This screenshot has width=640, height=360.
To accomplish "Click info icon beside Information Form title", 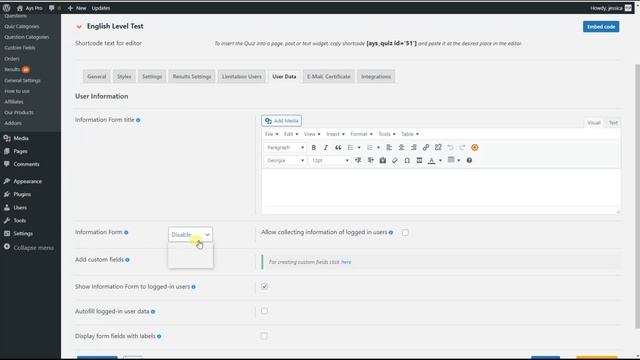I will tap(138, 120).
